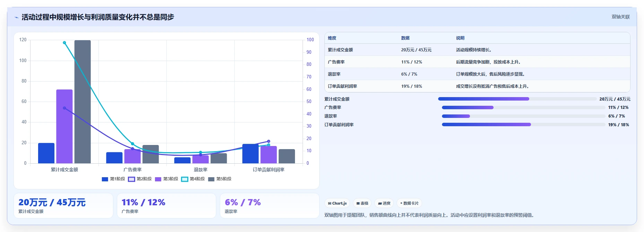Screen dimensions: 644x232
Task: Toggle the 第3阶段 legend item
Action: click(x=167, y=179)
